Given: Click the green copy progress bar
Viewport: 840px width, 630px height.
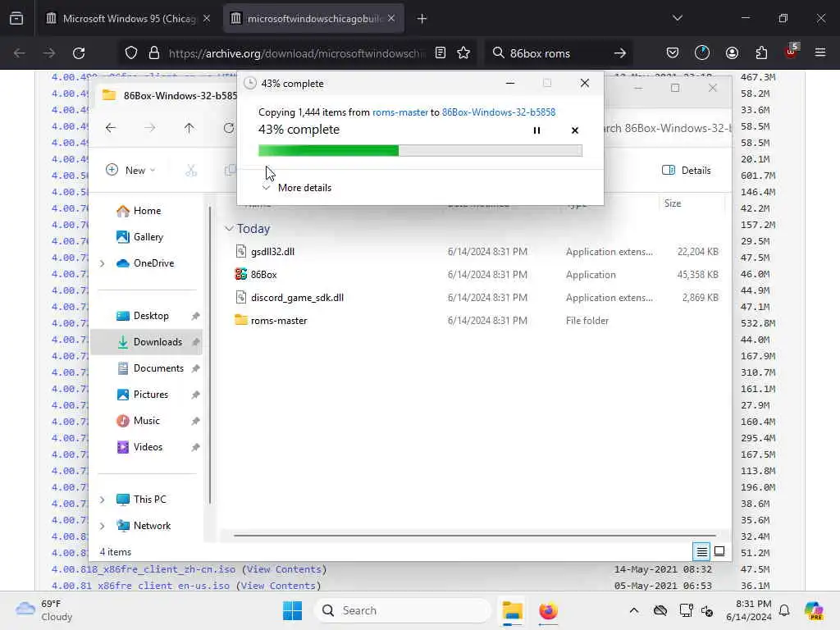Looking at the screenshot, I should pyautogui.click(x=420, y=151).
